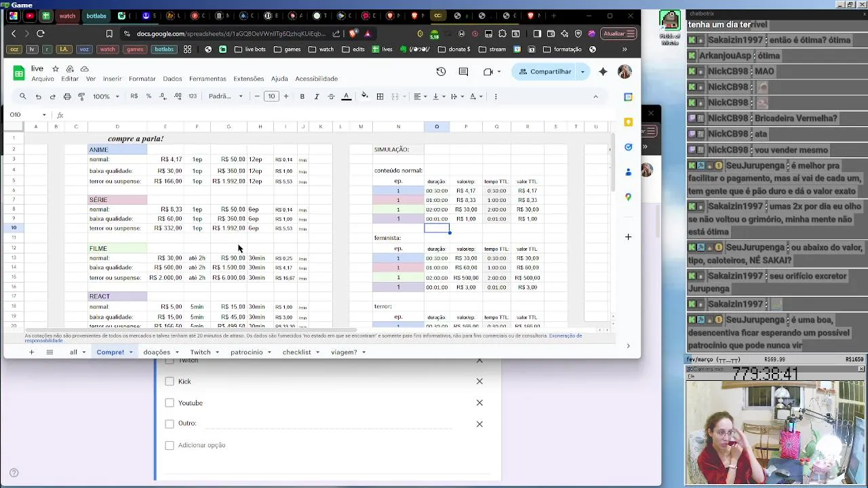Open the fill color picker
The height and width of the screenshot is (488, 868).
click(x=365, y=96)
